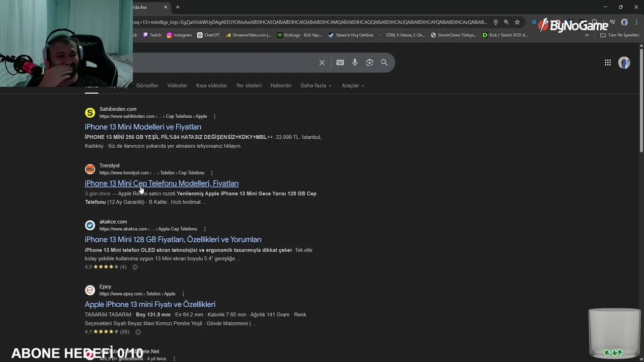Bookmark this page with the star icon
The width and height of the screenshot is (644, 362).
point(517,22)
